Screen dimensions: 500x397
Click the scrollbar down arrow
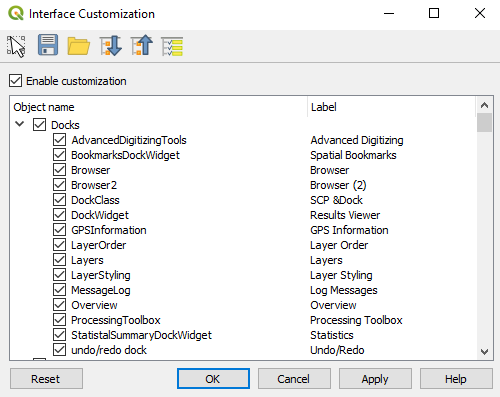[x=484, y=351]
